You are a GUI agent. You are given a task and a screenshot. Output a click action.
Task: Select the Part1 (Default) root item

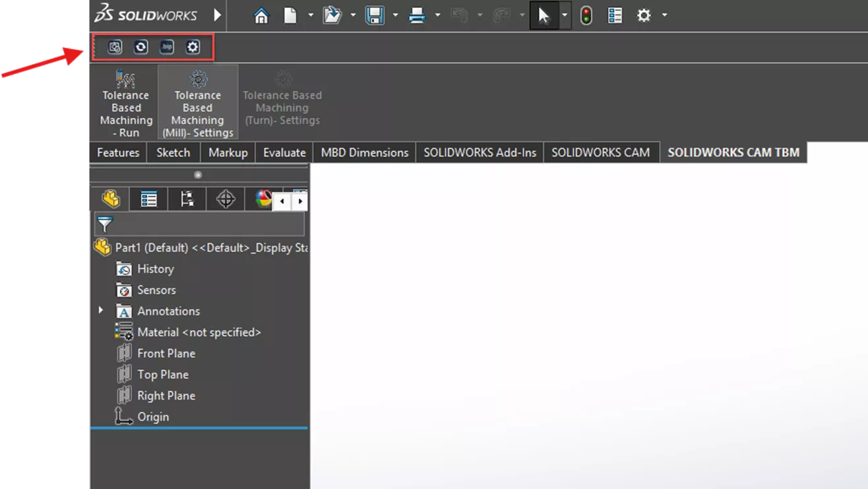click(201, 248)
